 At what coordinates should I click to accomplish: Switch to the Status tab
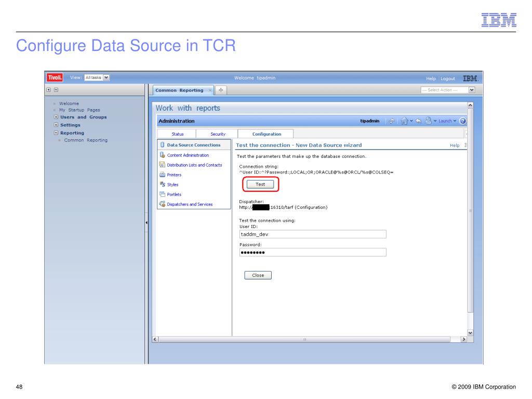[x=177, y=134]
